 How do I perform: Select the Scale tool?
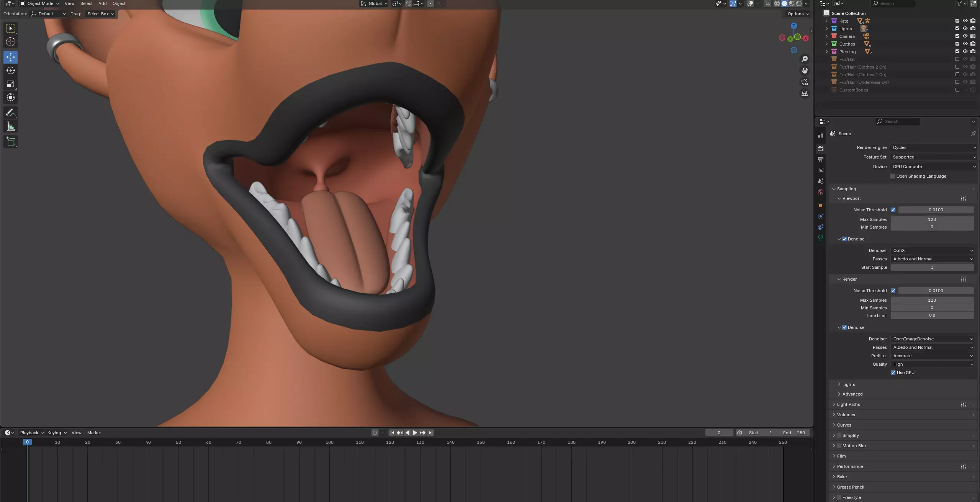coord(11,84)
